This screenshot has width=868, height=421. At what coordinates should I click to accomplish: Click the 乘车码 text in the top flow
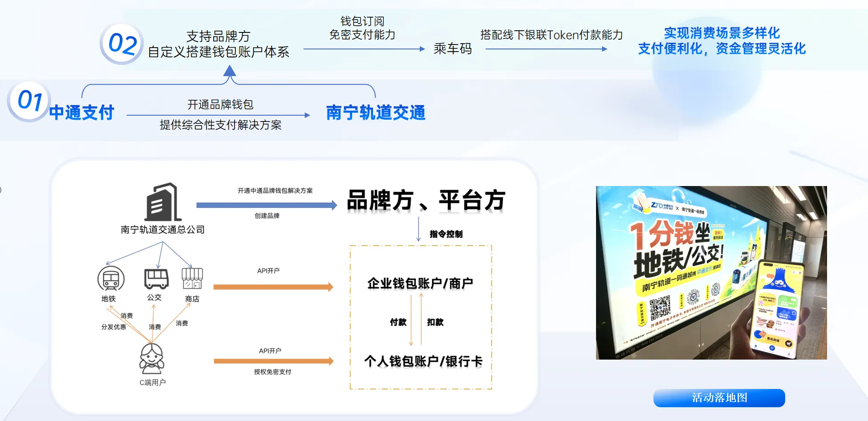452,49
